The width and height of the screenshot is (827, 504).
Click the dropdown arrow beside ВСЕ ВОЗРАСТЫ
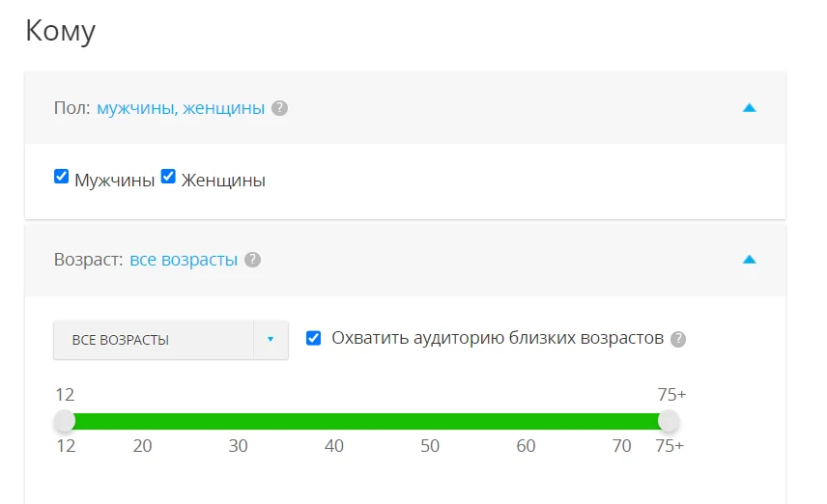(x=271, y=340)
